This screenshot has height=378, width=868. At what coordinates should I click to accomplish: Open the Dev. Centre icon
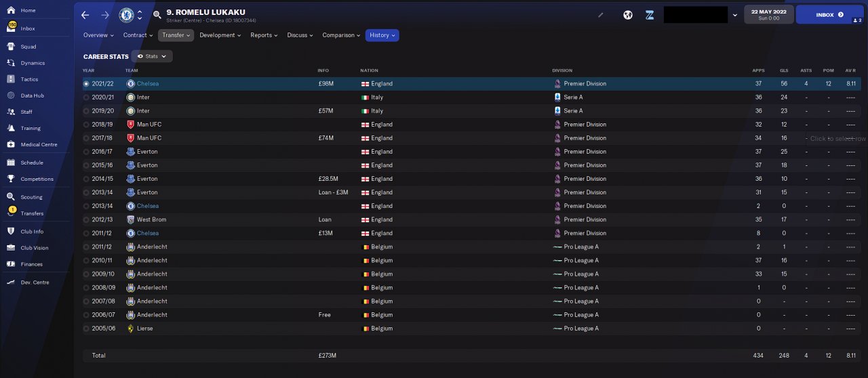[11, 282]
